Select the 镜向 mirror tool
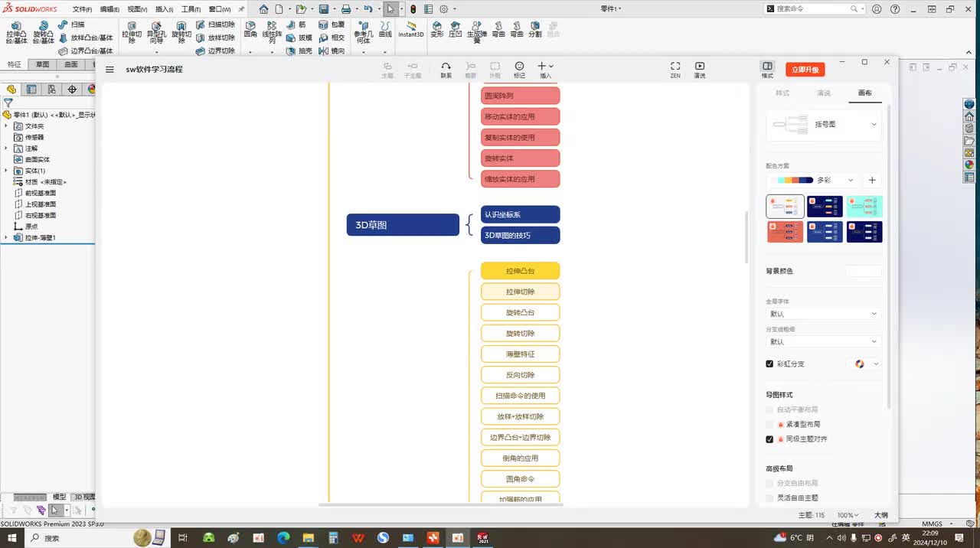Screen dimensions: 980x548 click(x=332, y=51)
